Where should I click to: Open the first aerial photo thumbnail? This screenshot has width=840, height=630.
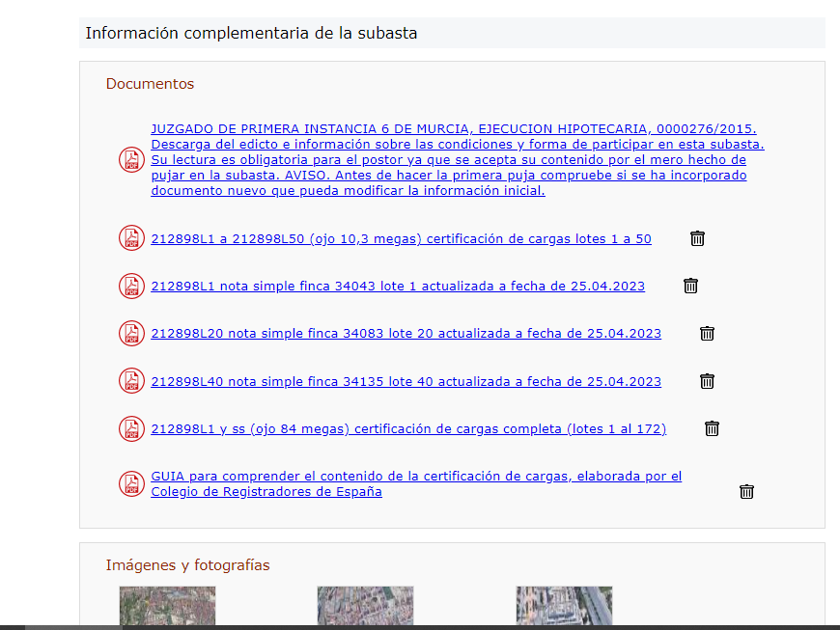pos(167,605)
